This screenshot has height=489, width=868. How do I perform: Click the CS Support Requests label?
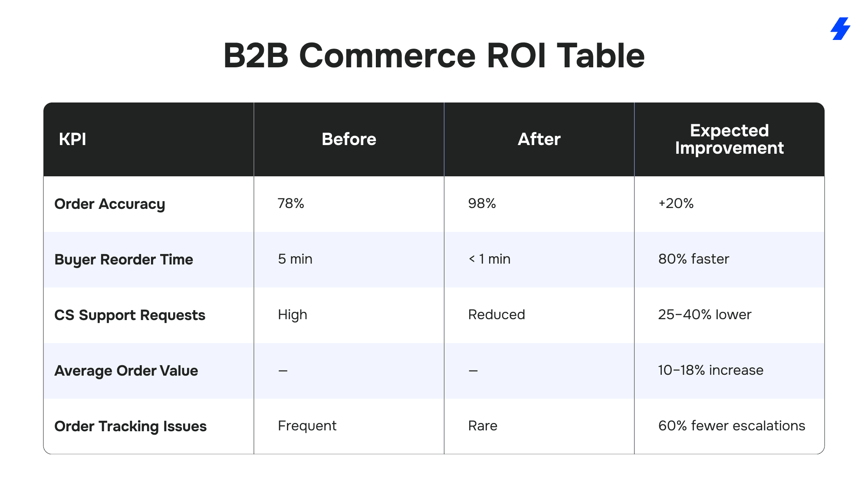point(130,315)
